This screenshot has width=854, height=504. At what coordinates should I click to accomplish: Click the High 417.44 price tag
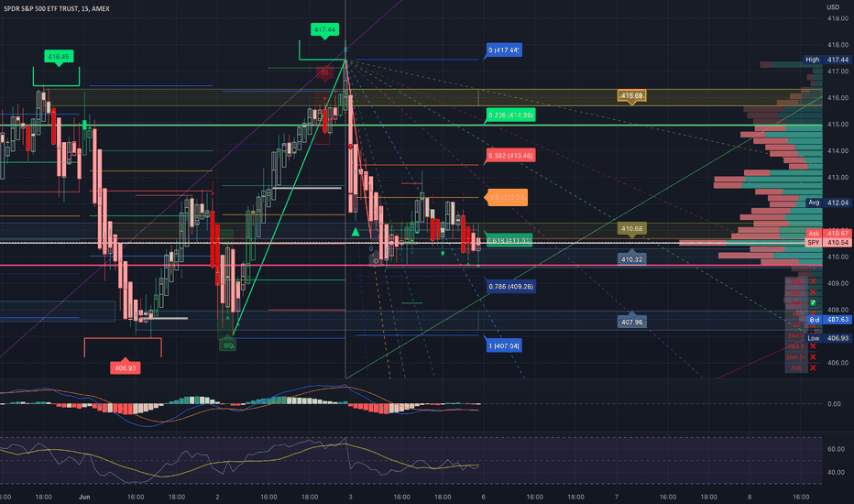[x=827, y=60]
